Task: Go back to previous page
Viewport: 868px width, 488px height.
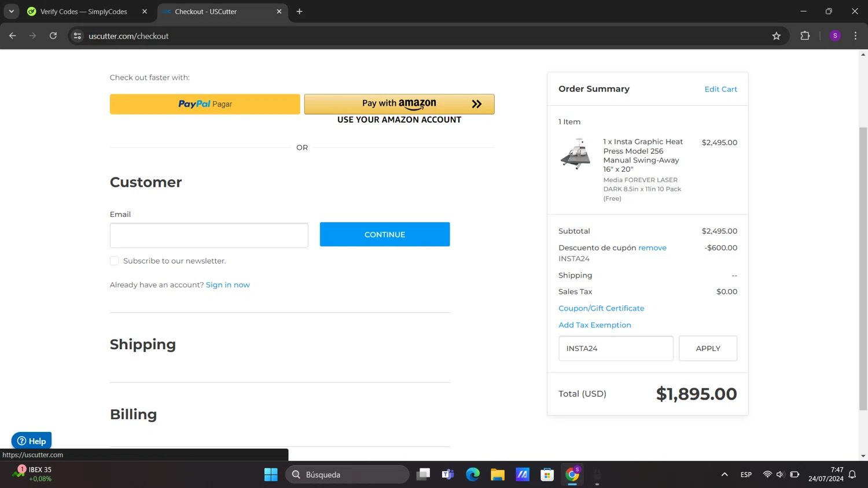Action: pyautogui.click(x=12, y=36)
